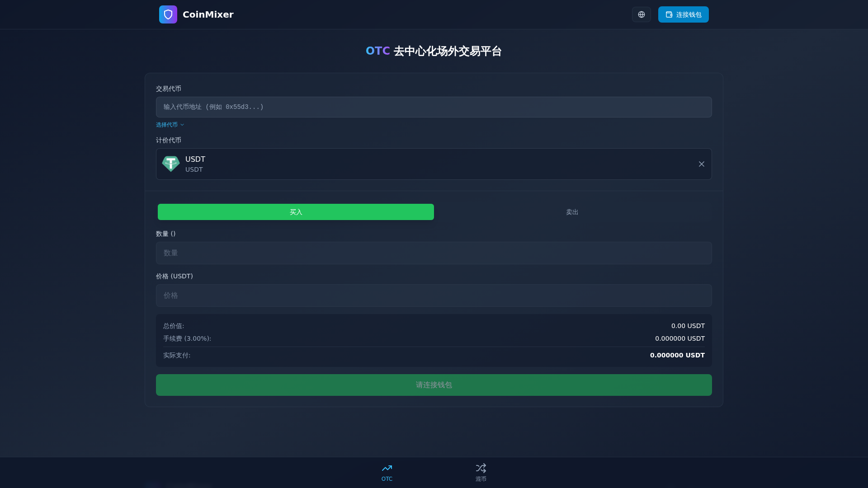Click the CoinMixer shield logo
This screenshot has width=868, height=488.
click(168, 14)
